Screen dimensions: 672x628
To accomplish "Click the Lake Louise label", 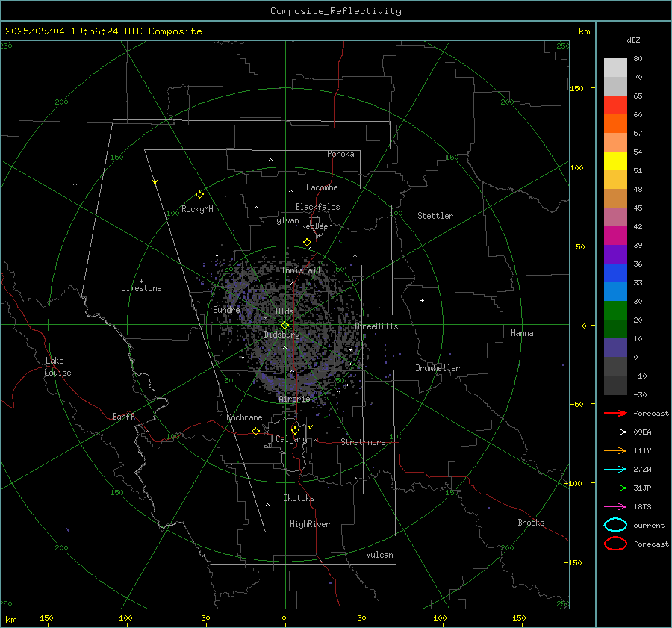I will point(58,367).
